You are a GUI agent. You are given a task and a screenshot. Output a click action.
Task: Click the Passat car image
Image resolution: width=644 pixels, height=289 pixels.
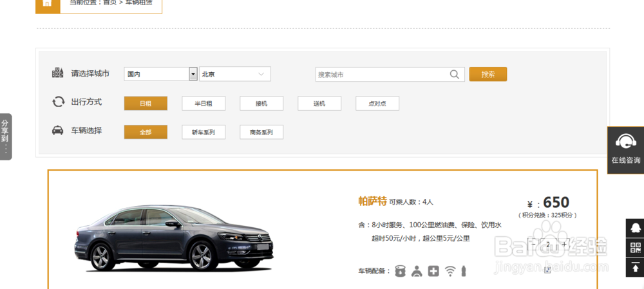pyautogui.click(x=174, y=238)
